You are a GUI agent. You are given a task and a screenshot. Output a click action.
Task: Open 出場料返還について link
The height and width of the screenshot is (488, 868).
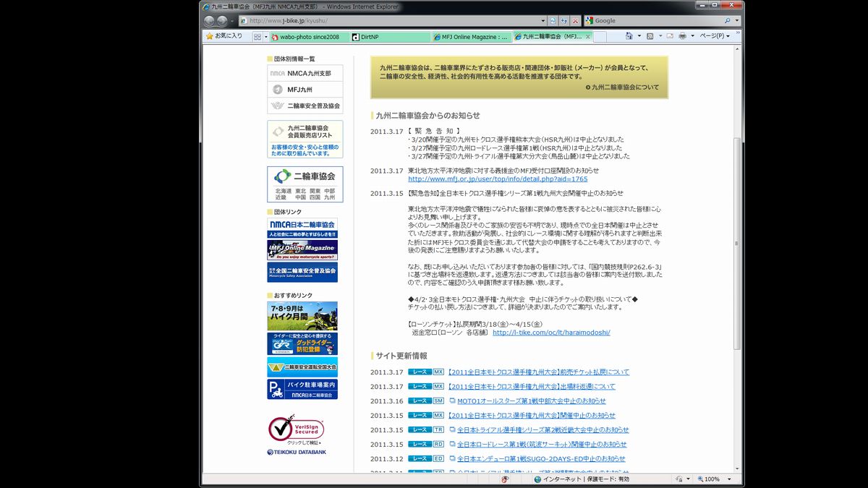[x=532, y=386]
